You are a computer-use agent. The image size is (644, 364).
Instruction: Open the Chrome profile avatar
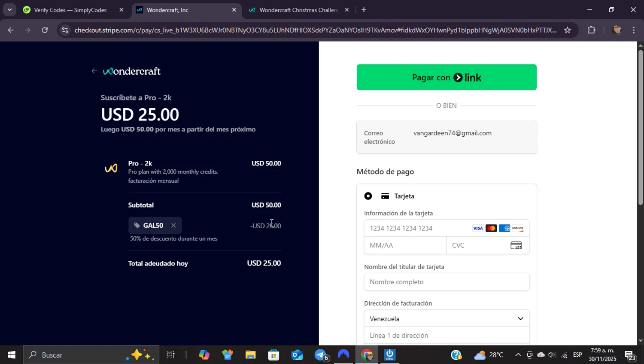(x=617, y=30)
